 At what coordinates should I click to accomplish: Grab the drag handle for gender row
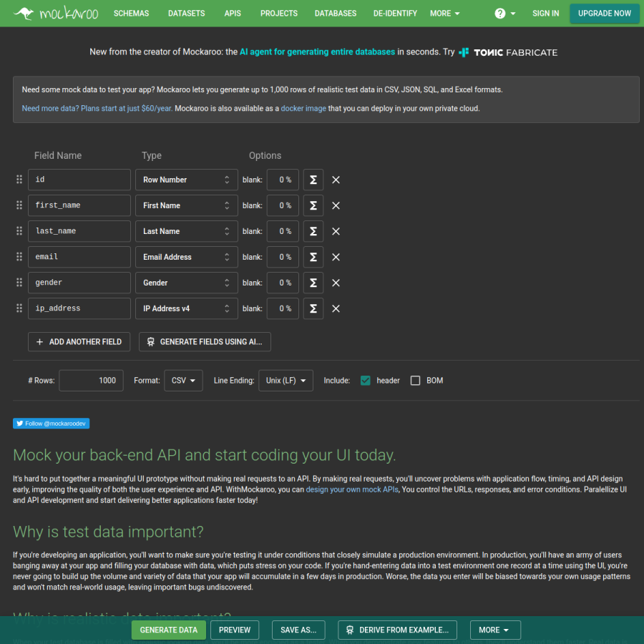pos(19,283)
